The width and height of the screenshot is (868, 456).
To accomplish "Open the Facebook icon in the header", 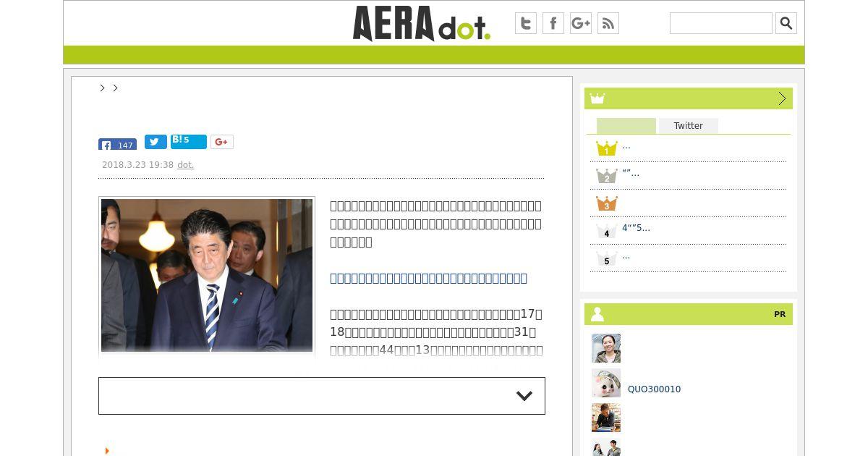I will [553, 23].
